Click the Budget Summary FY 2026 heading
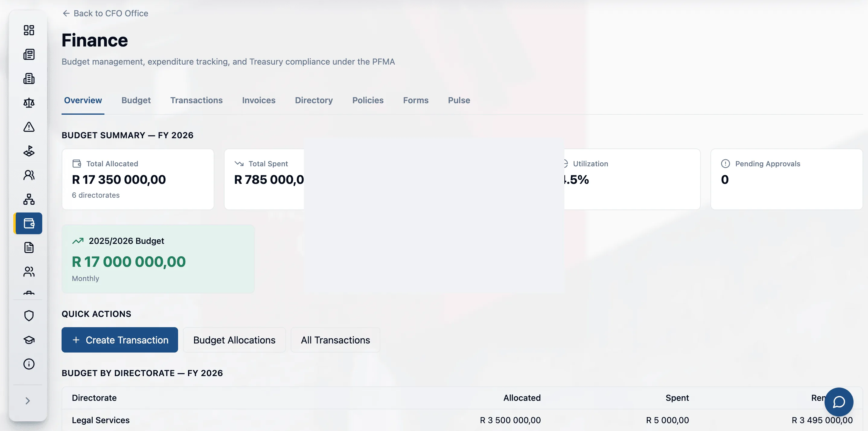This screenshot has width=868, height=431. click(x=128, y=136)
